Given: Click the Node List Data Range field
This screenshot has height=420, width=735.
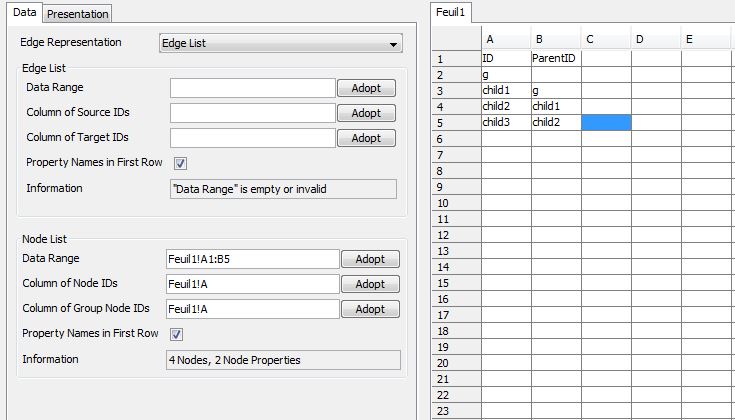Looking at the screenshot, I should click(252, 259).
